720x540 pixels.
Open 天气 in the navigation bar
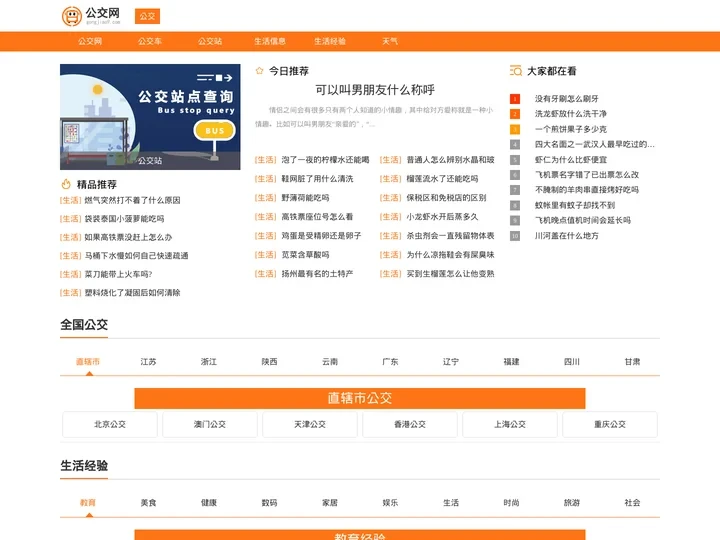[390, 41]
